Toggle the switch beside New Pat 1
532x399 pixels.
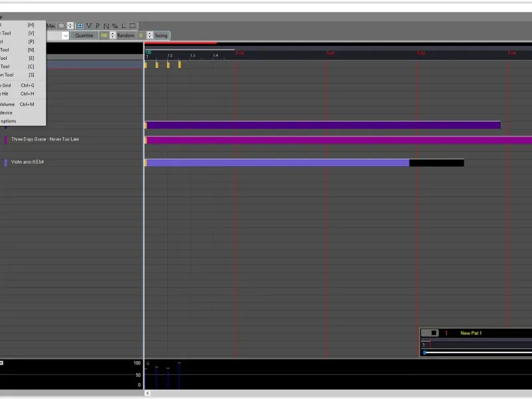pos(430,333)
